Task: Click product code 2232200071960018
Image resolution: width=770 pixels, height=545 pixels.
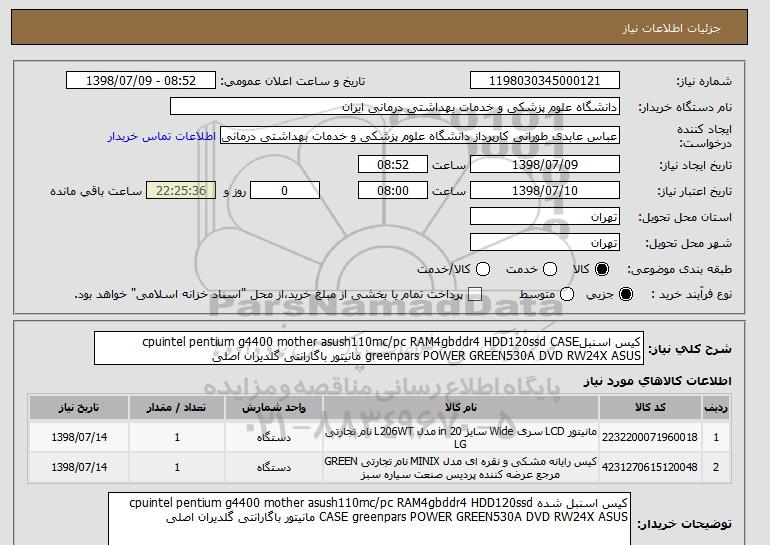Action: pyautogui.click(x=650, y=437)
